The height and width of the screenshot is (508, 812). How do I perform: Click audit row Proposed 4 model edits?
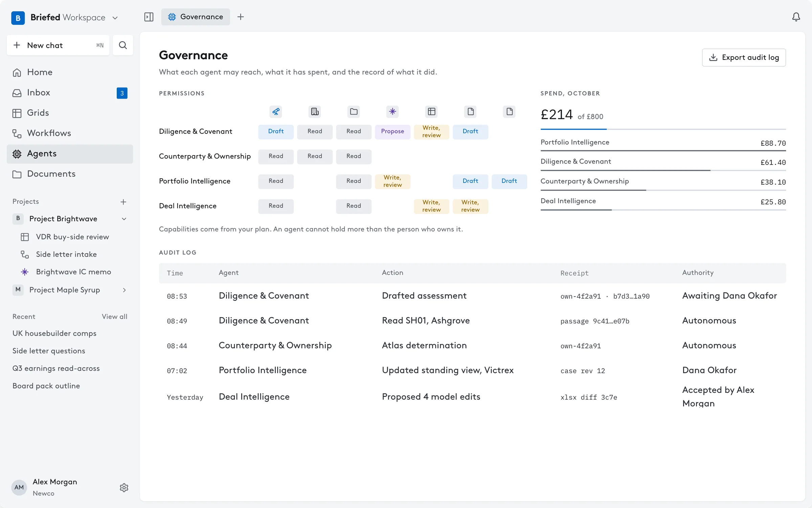[472, 397]
